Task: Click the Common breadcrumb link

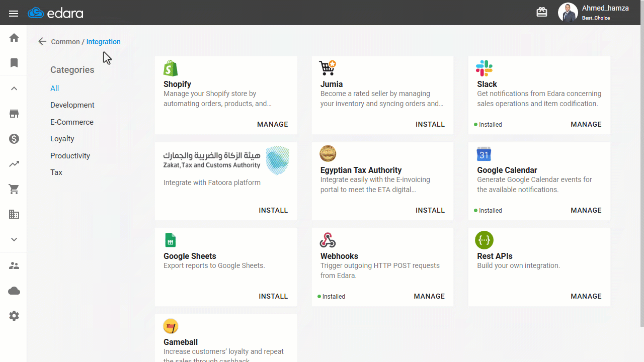Action: (x=65, y=42)
